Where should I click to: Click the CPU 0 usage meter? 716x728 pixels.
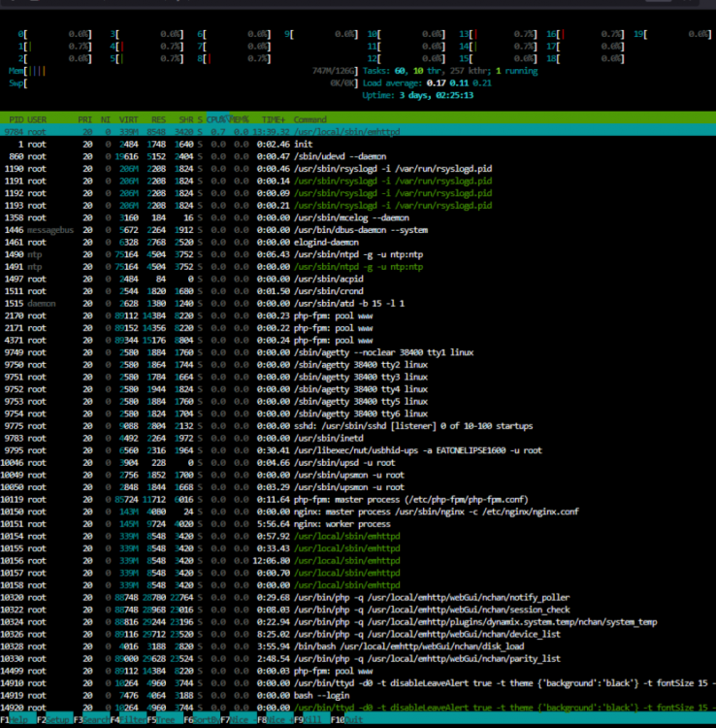(54, 34)
